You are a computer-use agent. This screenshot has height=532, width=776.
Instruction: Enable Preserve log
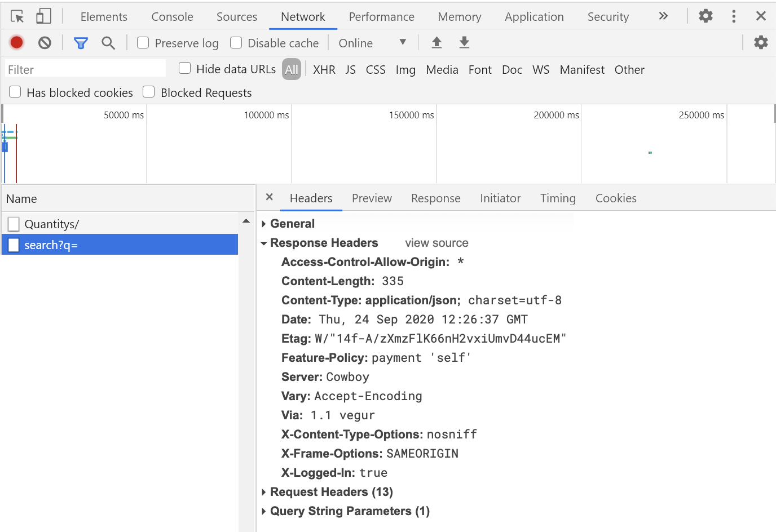(143, 42)
